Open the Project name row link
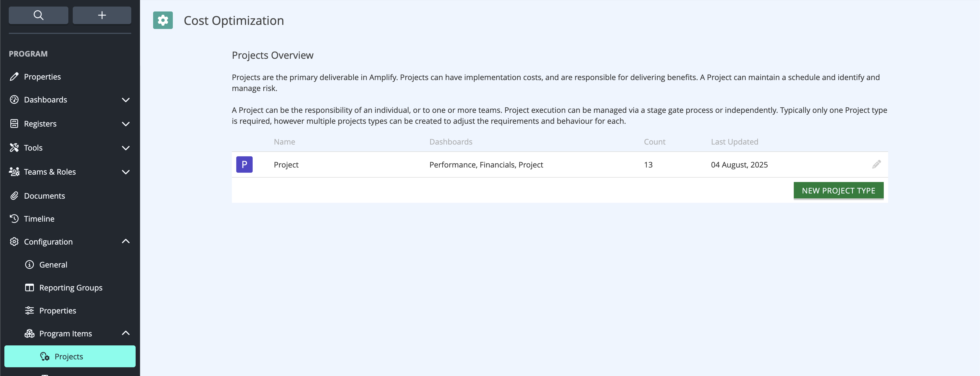Screen dimensions: 980x376 [x=286, y=164]
